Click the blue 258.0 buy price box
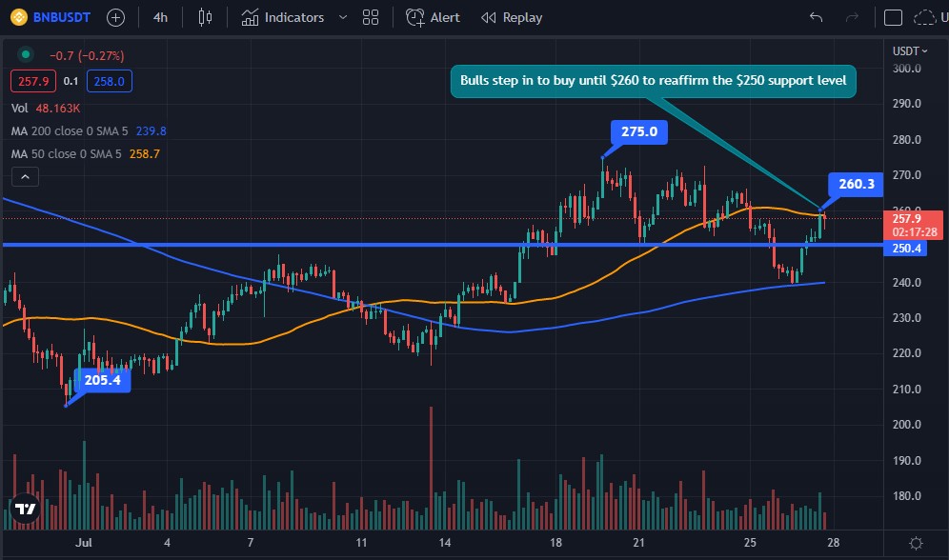 pyautogui.click(x=109, y=81)
